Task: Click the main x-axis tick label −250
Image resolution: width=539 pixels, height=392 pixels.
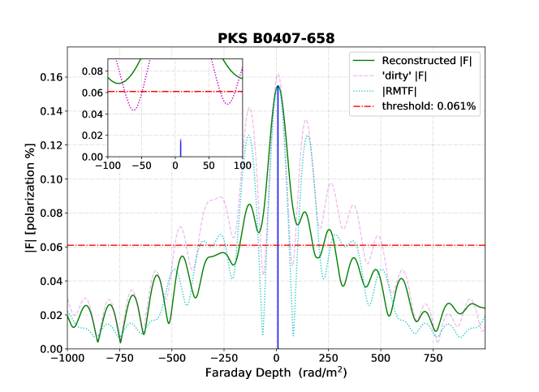Action: click(224, 359)
